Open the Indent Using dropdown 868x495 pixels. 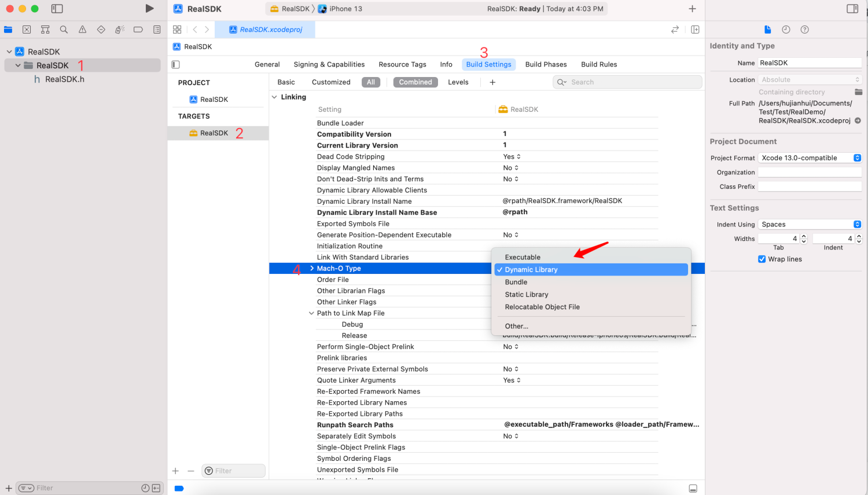810,224
